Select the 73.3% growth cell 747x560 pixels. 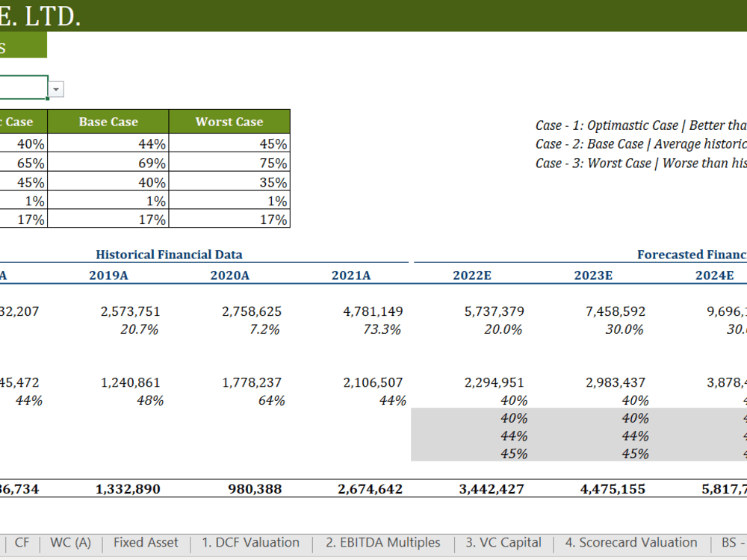tap(382, 329)
